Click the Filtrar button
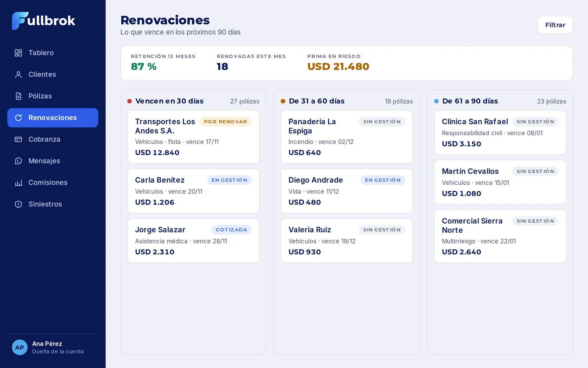The image size is (588, 368). click(555, 25)
